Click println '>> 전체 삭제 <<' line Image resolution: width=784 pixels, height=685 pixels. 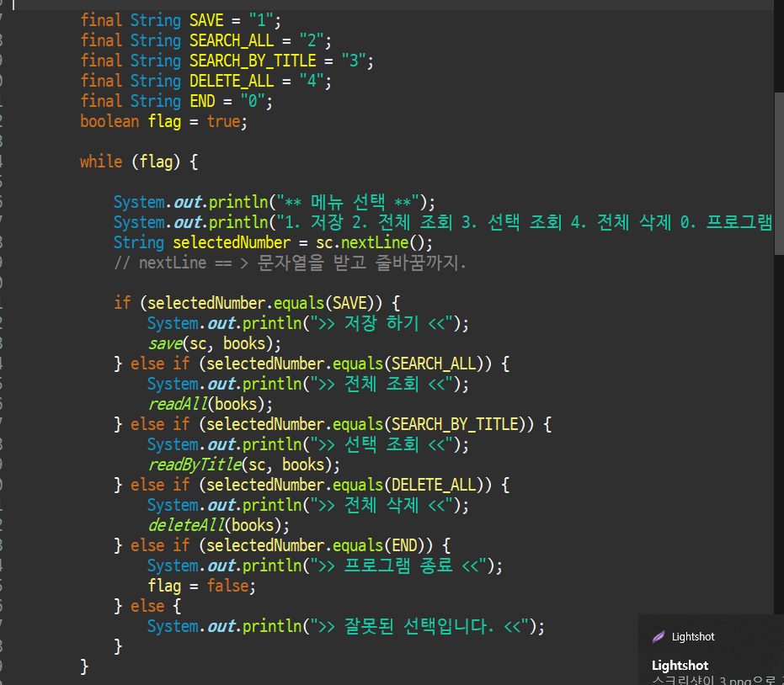coord(308,505)
